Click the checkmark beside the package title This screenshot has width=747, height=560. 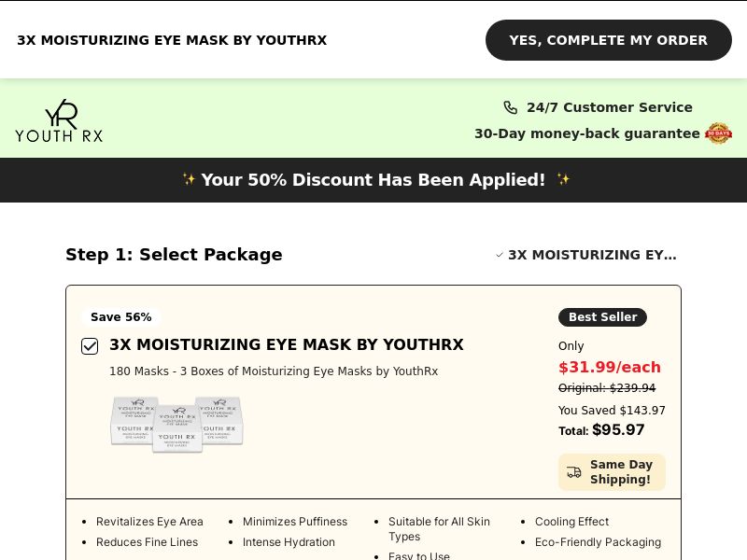tap(500, 255)
